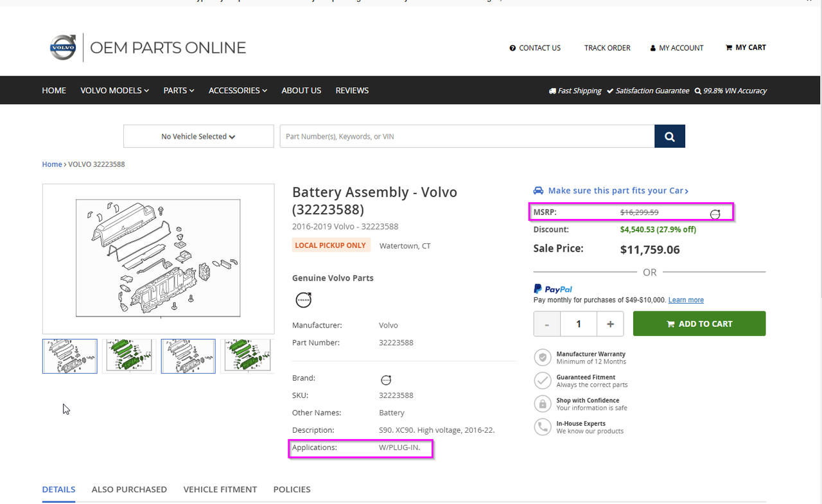Open the Track Order page
822x504 pixels.
[x=608, y=48]
